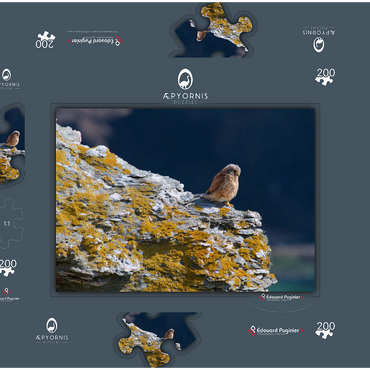This screenshot has width=370, height=370.
Task: Click the central Aepyornis egg logo
Action: 185,79
